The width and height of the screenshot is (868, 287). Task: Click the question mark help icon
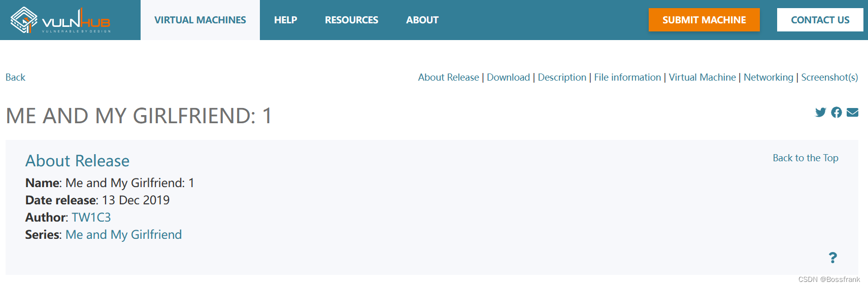coord(833,258)
